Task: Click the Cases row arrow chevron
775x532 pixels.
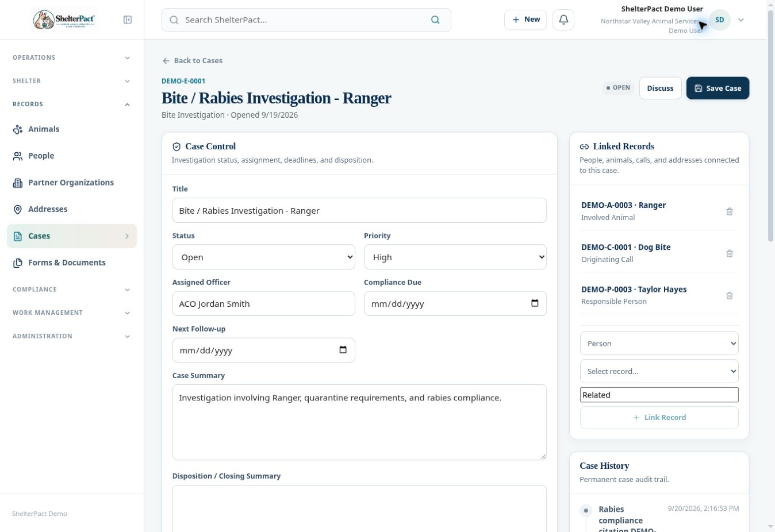Action: point(127,236)
